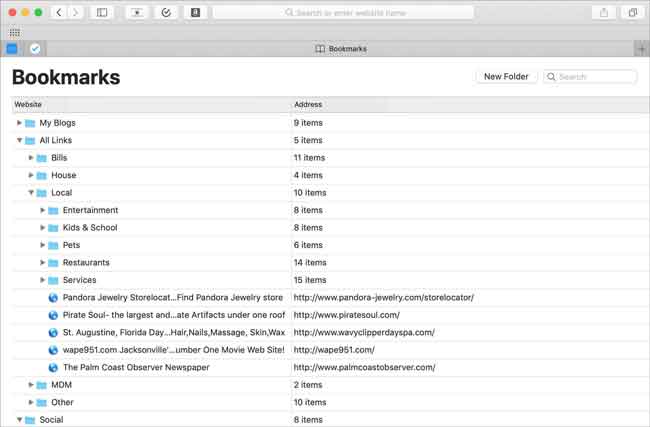Image resolution: width=650 pixels, height=427 pixels.
Task: Create a New Folder
Action: coord(506,77)
